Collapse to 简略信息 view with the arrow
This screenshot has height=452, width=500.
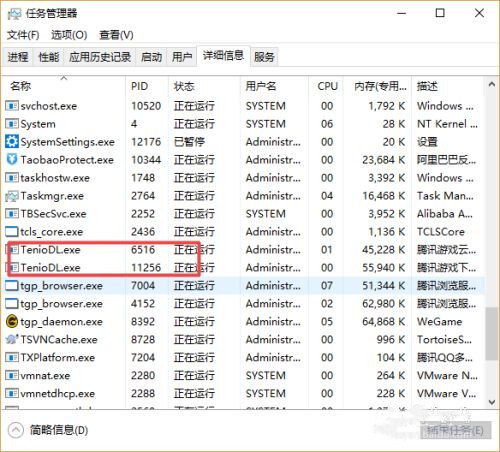[x=16, y=430]
